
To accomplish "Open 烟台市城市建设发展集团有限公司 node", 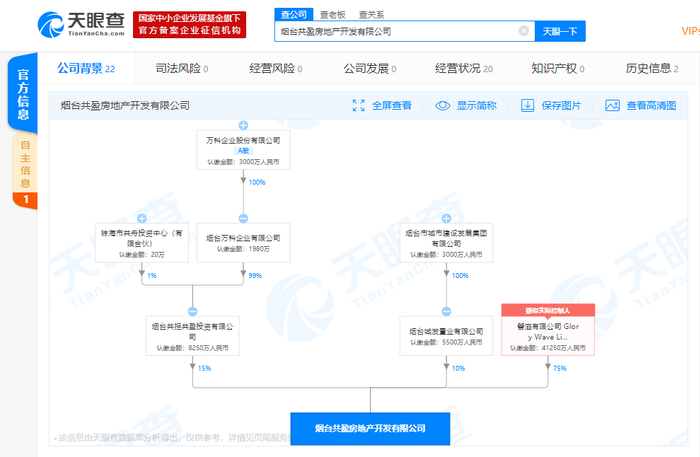I will coord(446,243).
